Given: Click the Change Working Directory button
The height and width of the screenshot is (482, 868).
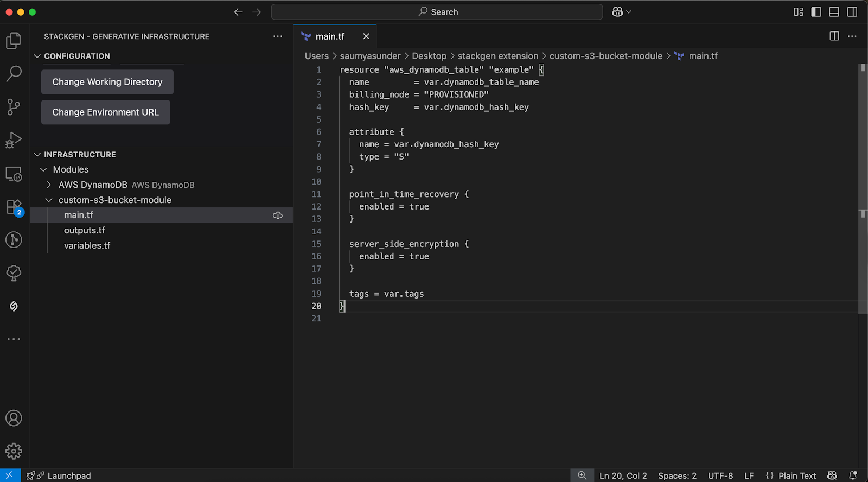Looking at the screenshot, I should click(107, 82).
